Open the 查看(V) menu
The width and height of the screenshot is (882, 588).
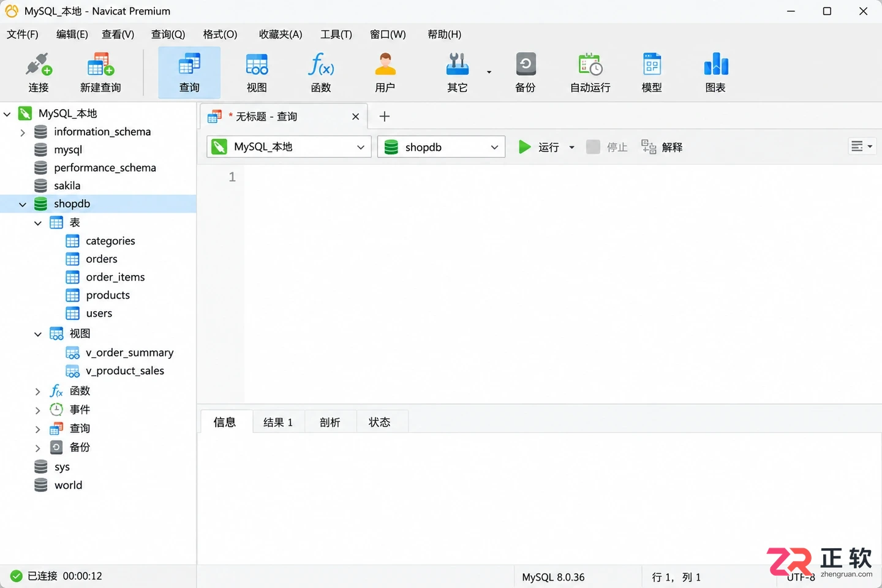click(118, 34)
